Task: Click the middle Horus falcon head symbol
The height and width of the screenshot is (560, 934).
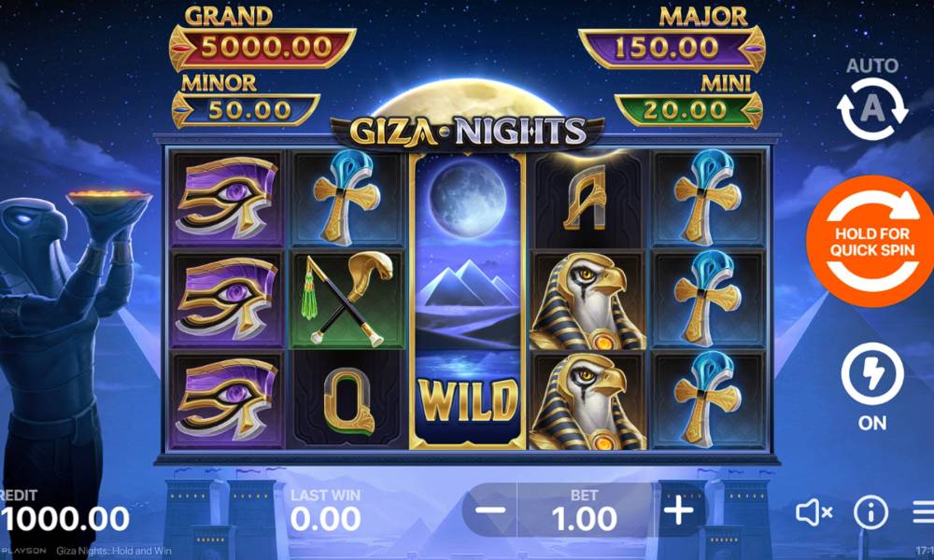Action: click(587, 301)
